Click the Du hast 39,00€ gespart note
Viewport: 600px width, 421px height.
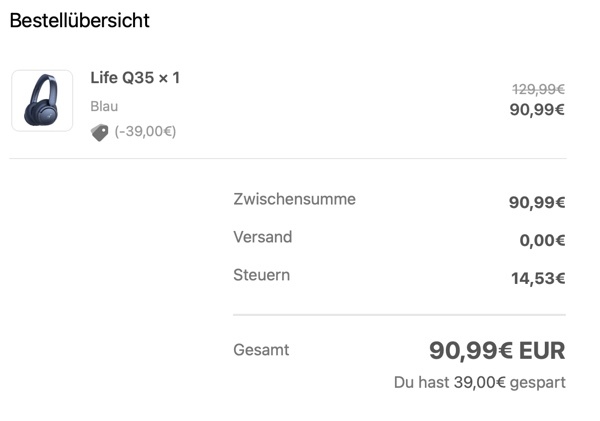click(480, 382)
